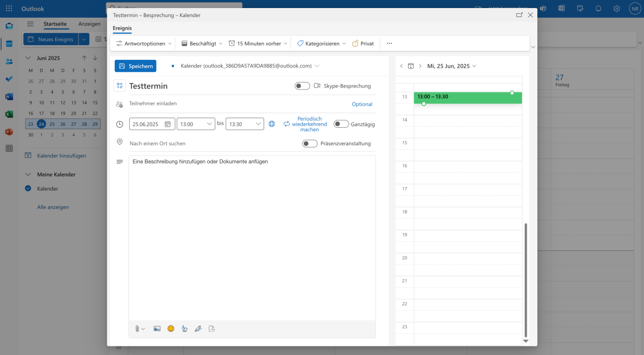Open the Calendar module in the app rail
The height and width of the screenshot is (355, 644).
click(9, 44)
